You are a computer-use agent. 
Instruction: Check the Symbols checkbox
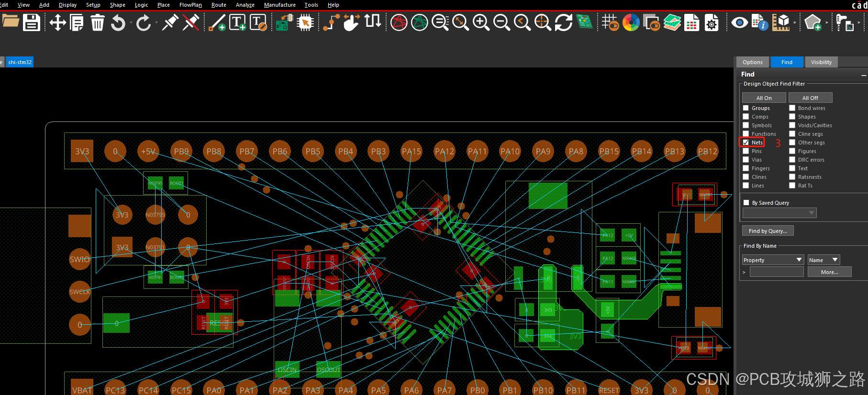[746, 125]
